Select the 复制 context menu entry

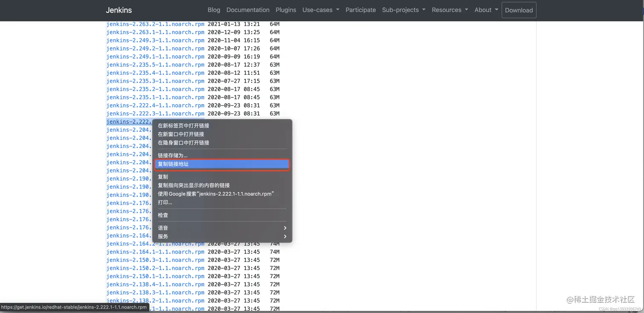[x=222, y=177]
